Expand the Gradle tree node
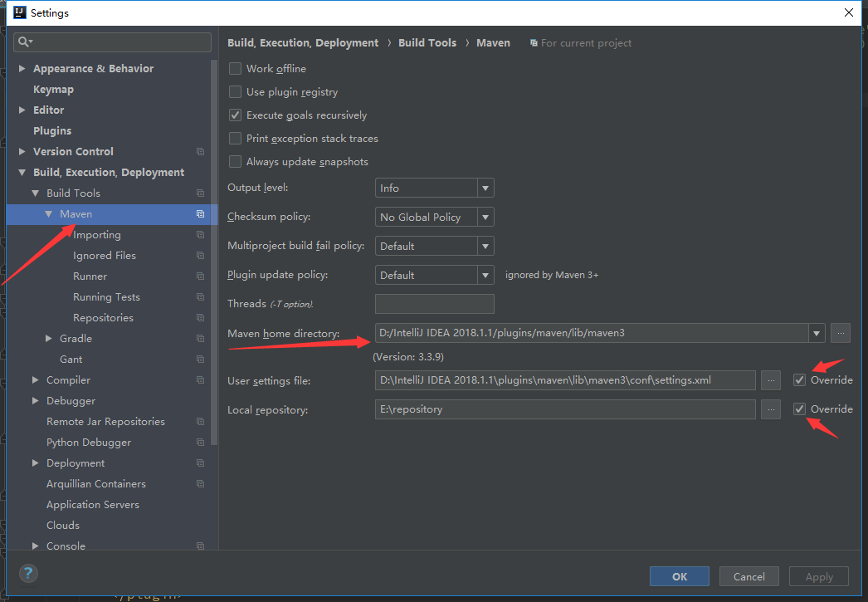This screenshot has width=868, height=602. pos(49,339)
